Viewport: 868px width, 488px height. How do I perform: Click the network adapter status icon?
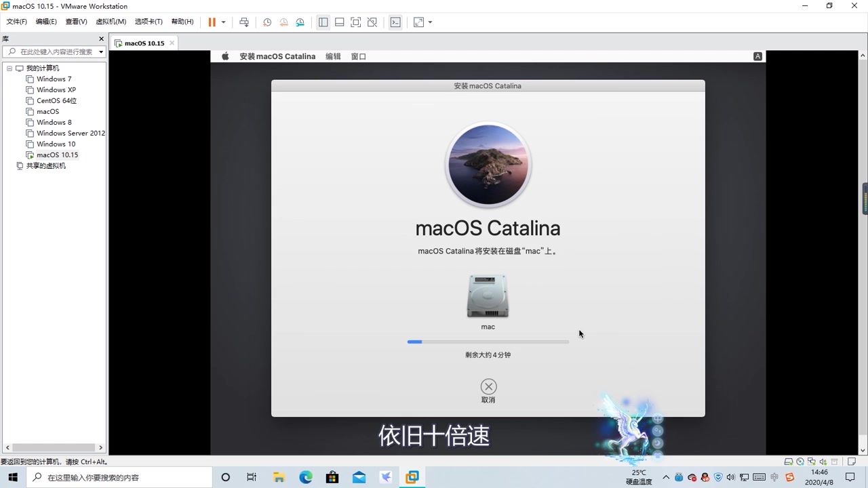[812, 462]
